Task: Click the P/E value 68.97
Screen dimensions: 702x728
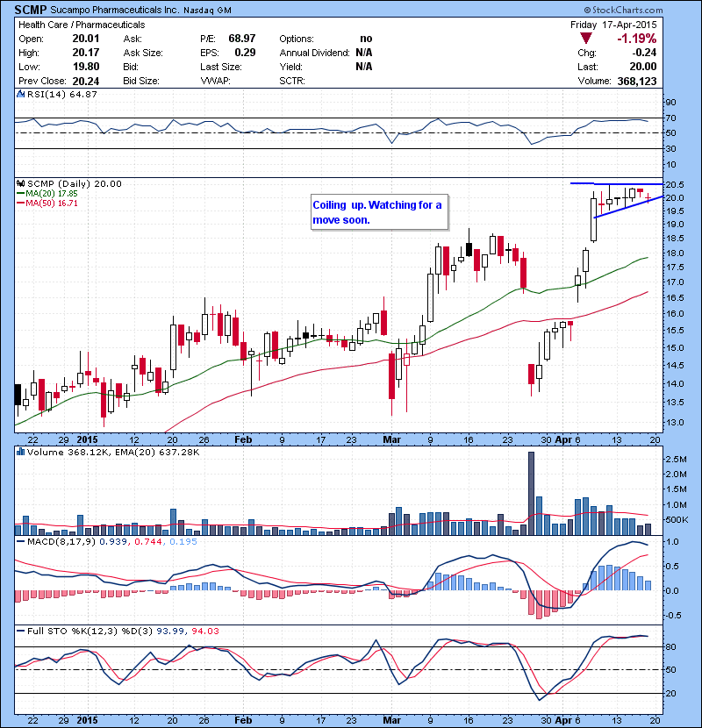Action: (x=241, y=38)
